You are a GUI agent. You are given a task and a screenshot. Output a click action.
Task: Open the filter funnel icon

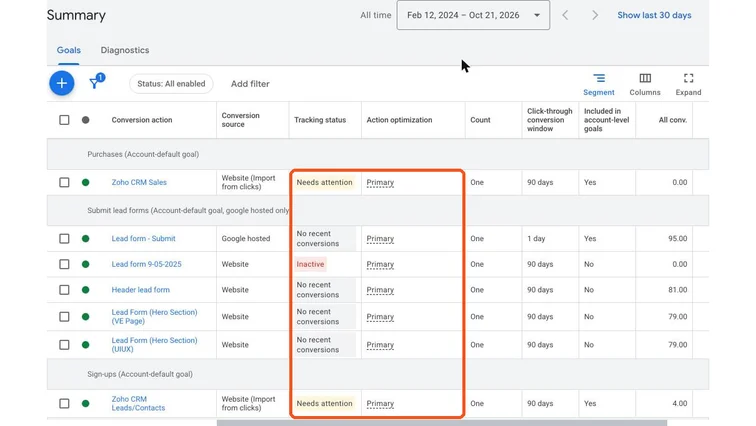coord(96,82)
